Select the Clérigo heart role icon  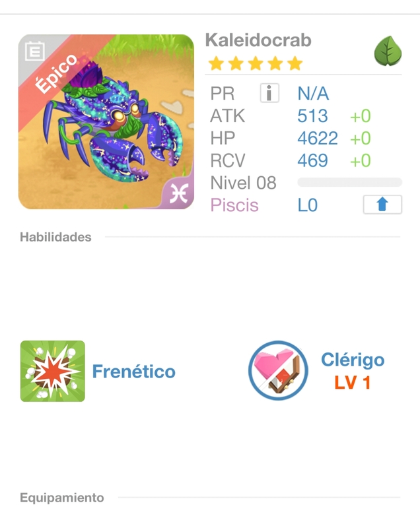[278, 370]
